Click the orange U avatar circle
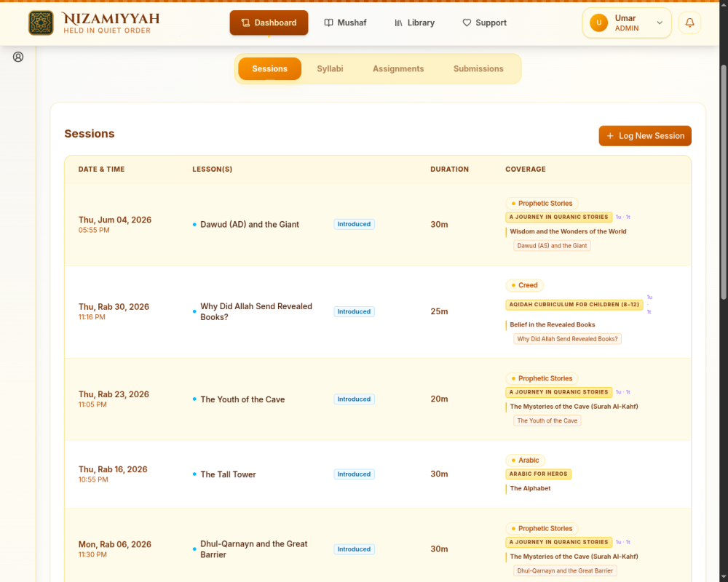The width and height of the screenshot is (728, 582). tap(598, 23)
